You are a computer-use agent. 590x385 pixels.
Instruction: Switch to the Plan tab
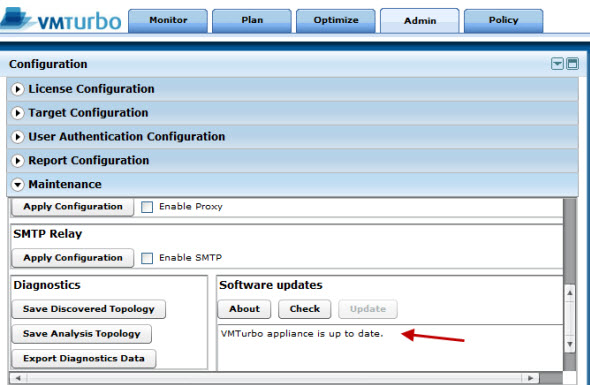pyautogui.click(x=252, y=21)
